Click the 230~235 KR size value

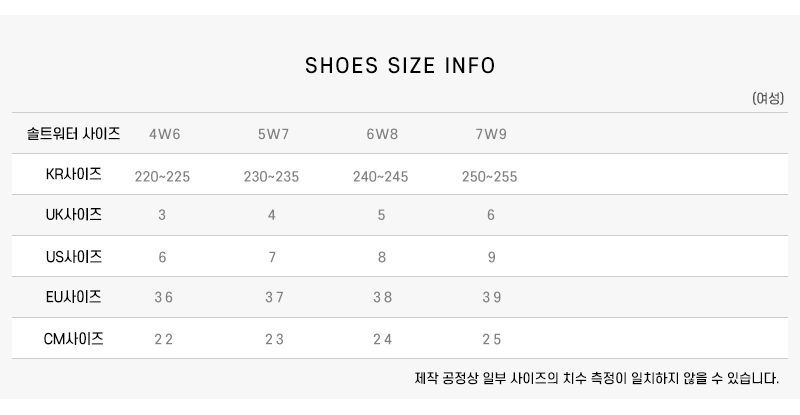tap(271, 177)
